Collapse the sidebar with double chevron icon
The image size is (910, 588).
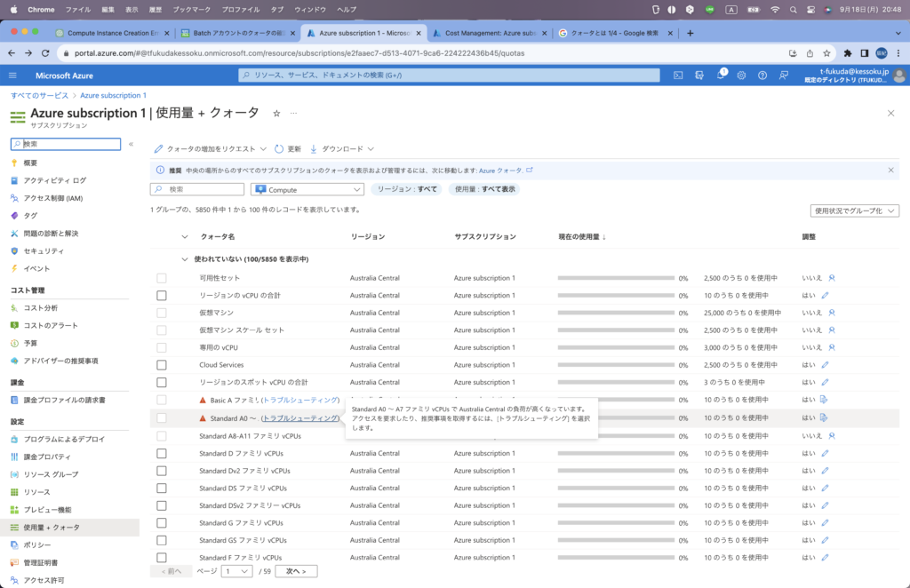pyautogui.click(x=131, y=144)
